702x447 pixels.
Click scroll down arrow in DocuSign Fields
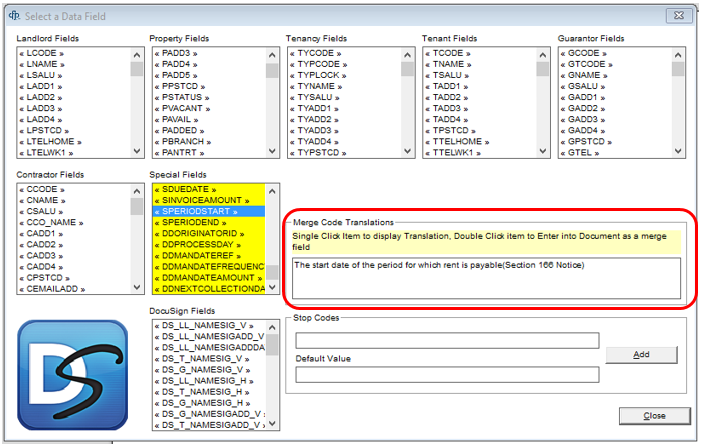(x=272, y=423)
